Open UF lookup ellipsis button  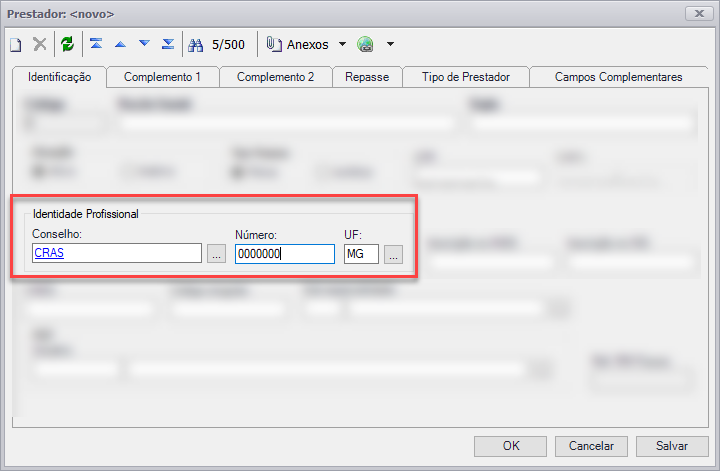(394, 254)
